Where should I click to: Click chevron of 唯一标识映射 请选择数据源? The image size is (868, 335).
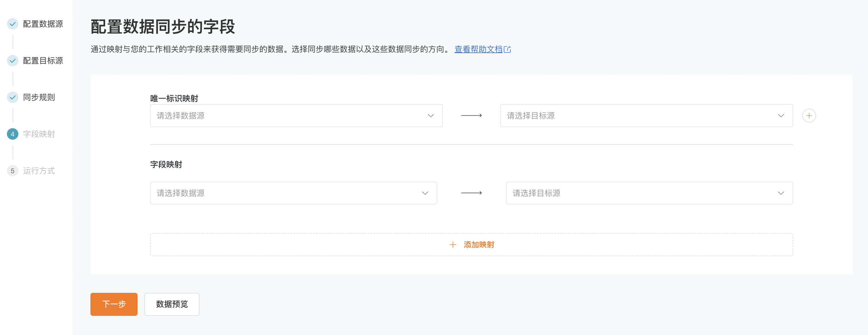pos(431,116)
